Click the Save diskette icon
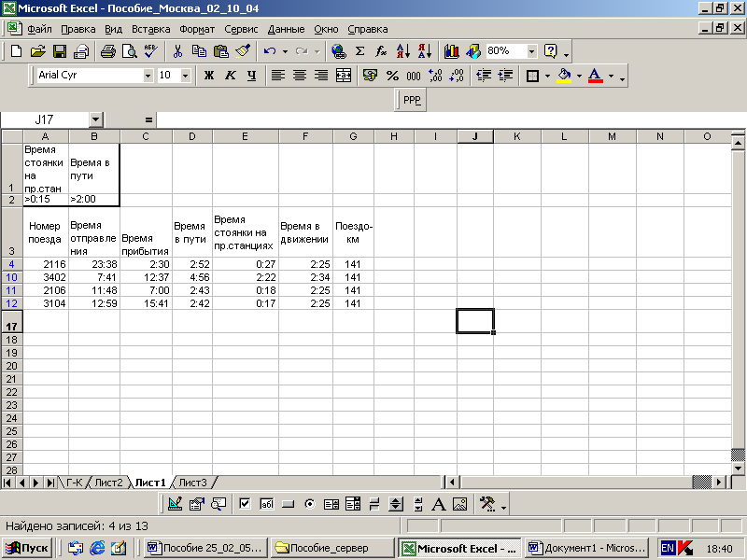Viewport: 747px width, 560px height. pyautogui.click(x=59, y=51)
